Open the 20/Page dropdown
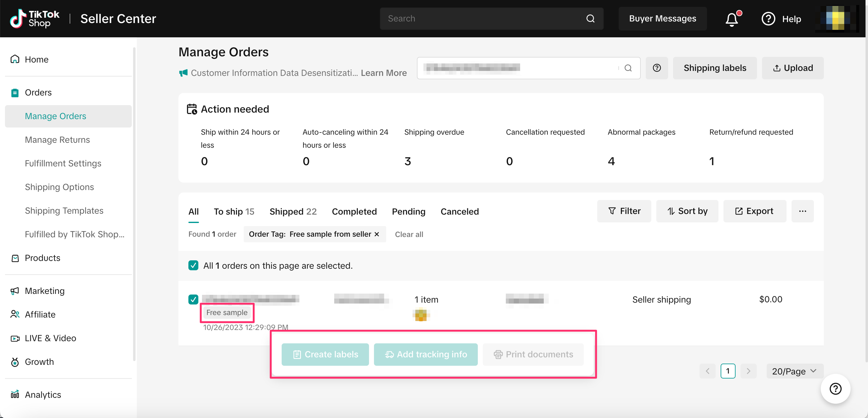The width and height of the screenshot is (868, 418). pos(794,371)
